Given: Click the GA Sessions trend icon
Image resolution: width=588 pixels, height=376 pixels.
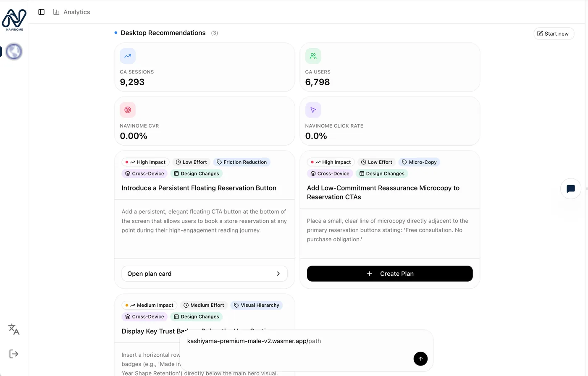Looking at the screenshot, I should click(128, 56).
